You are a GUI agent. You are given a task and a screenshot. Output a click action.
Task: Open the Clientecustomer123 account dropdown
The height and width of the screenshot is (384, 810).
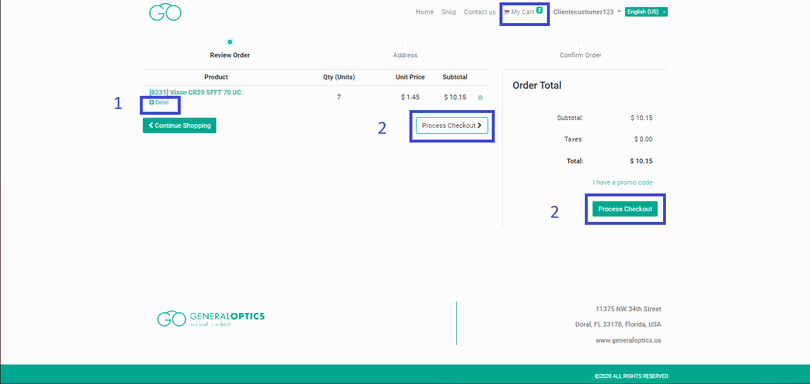(x=587, y=11)
